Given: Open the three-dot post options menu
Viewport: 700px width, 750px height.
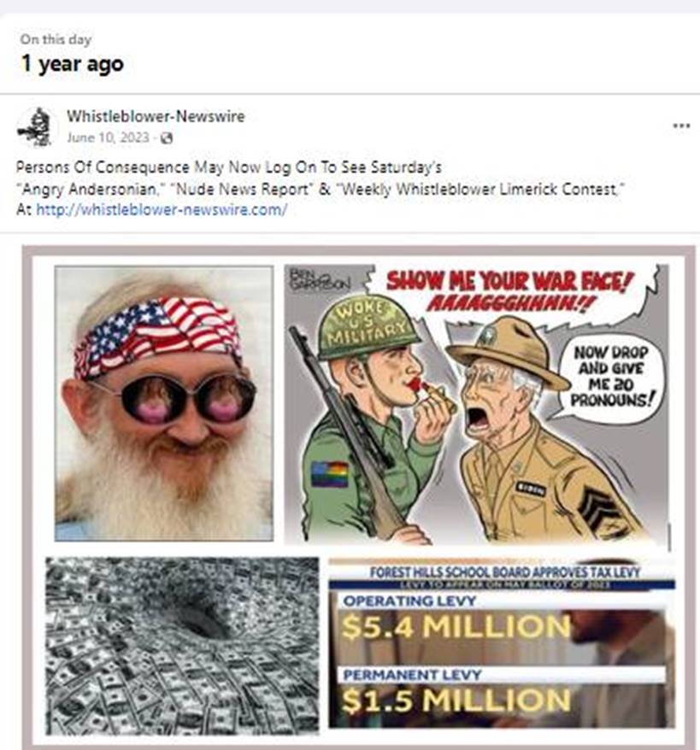Looking at the screenshot, I should pos(681,126).
